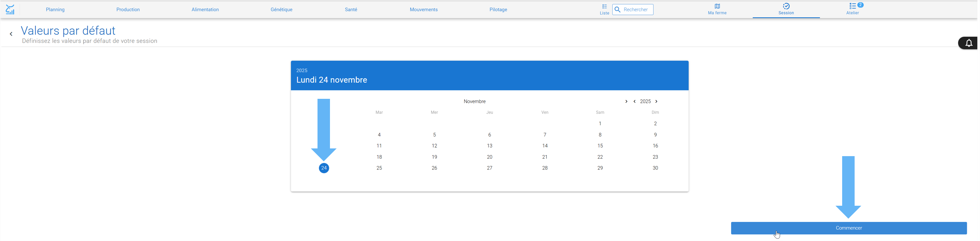Open the Planning menu
Image resolution: width=980 pixels, height=241 pixels.
point(55,10)
